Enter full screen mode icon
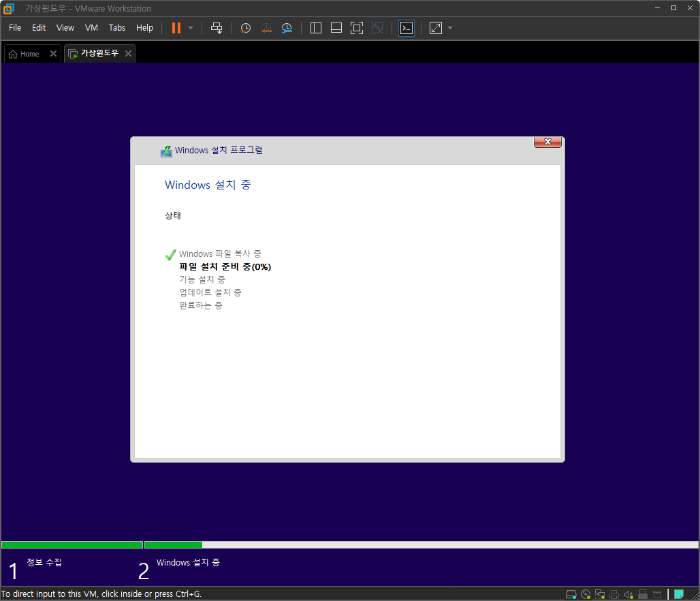 pyautogui.click(x=357, y=28)
